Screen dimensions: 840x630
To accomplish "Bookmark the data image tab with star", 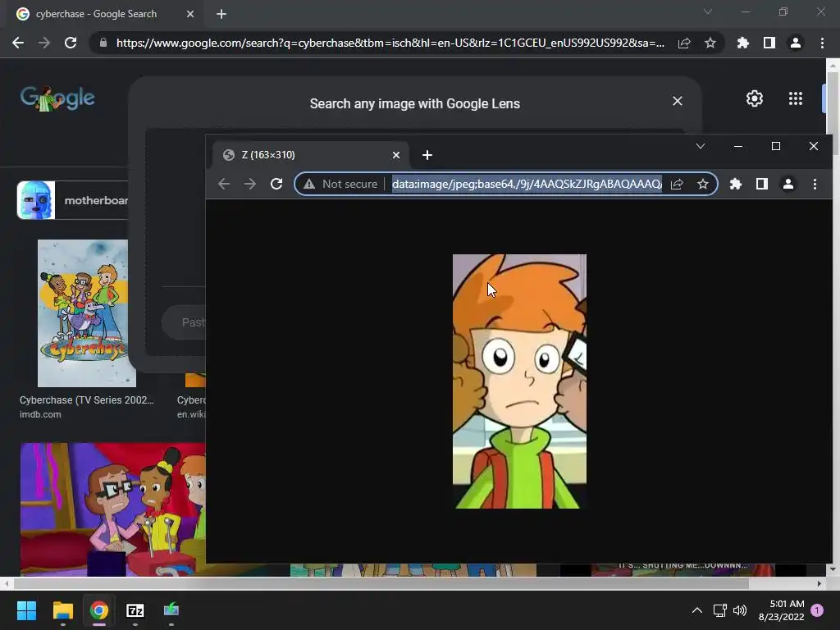I will click(703, 185).
